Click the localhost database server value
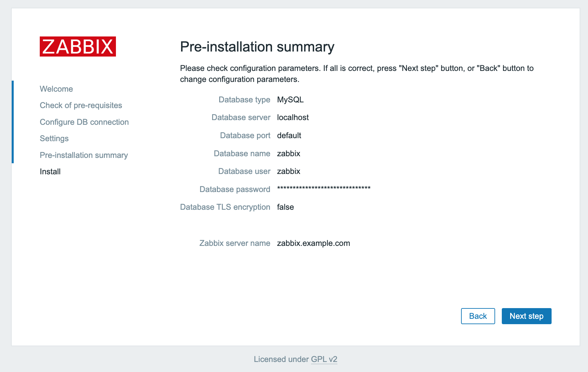 (293, 117)
